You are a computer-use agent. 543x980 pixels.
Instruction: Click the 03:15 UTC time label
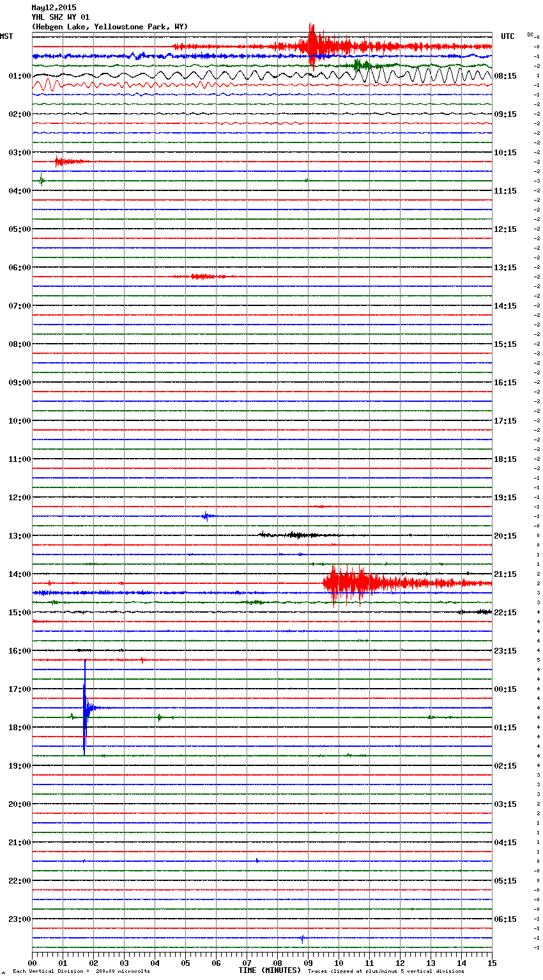click(505, 804)
